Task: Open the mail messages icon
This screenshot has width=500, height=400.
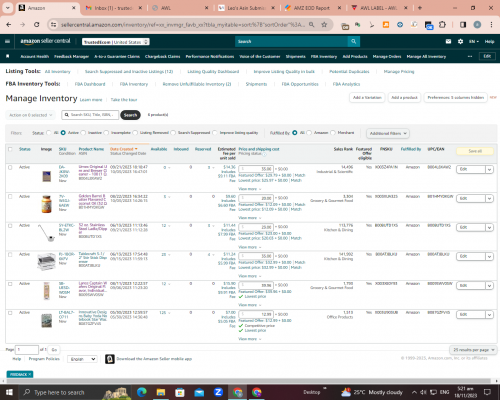Action: (x=448, y=41)
